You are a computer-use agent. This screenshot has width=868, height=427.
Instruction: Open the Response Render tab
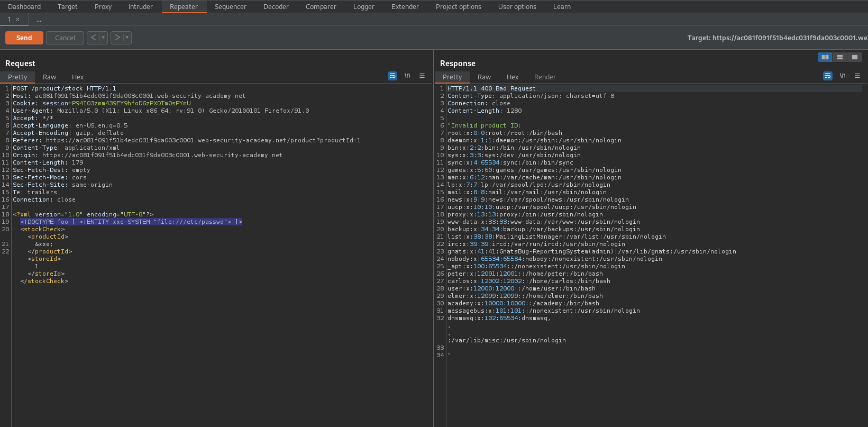pyautogui.click(x=545, y=77)
